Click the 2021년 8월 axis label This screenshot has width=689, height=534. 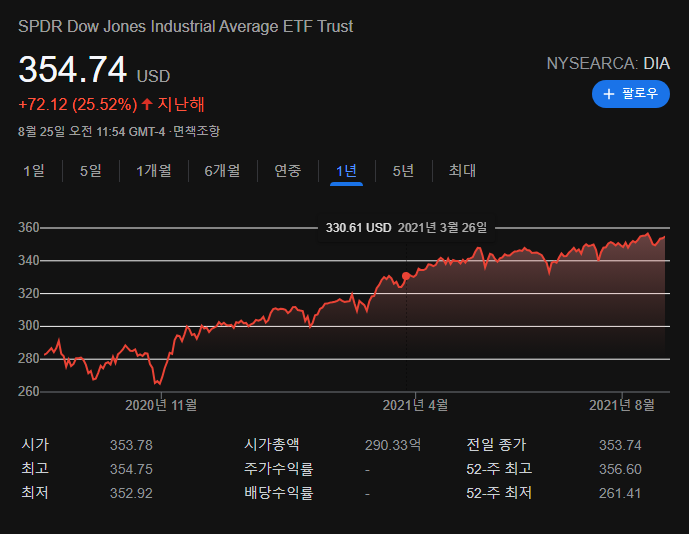[x=622, y=405]
